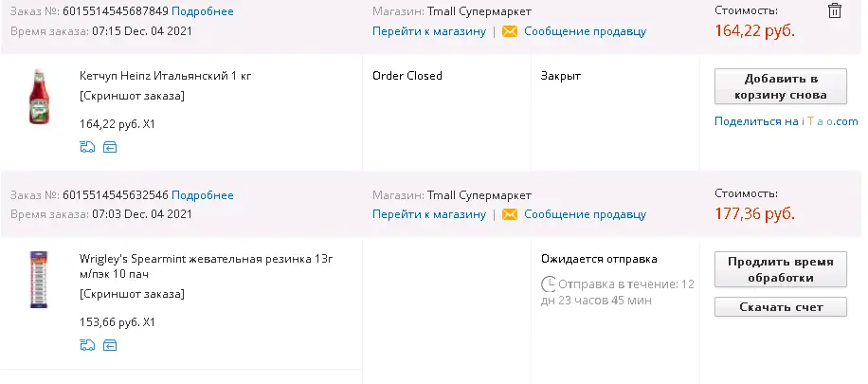The image size is (868, 384).
Task: Open ketchup item's Скриншот заказа link
Action: 133,96
